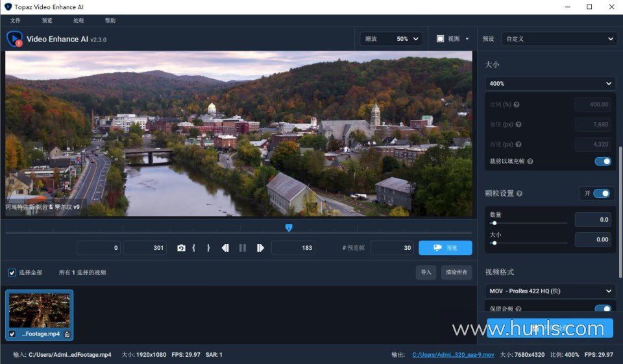
Task: Click the 比例 field showing 400.00
Action: [x=592, y=104]
